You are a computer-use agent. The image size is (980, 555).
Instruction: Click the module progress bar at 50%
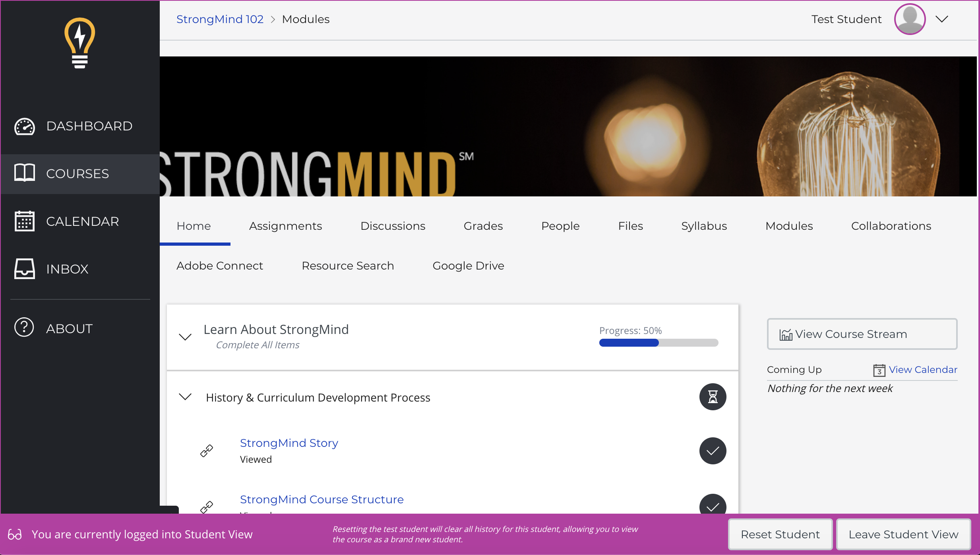point(658,343)
